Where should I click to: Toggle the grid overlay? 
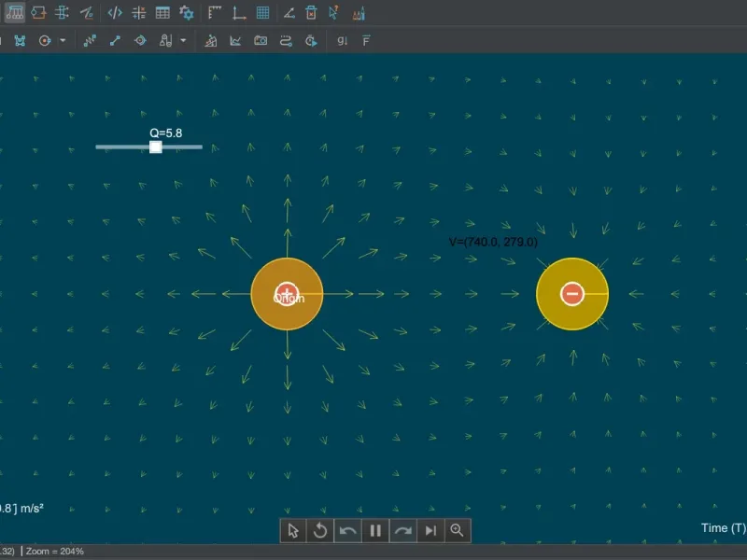tap(262, 13)
